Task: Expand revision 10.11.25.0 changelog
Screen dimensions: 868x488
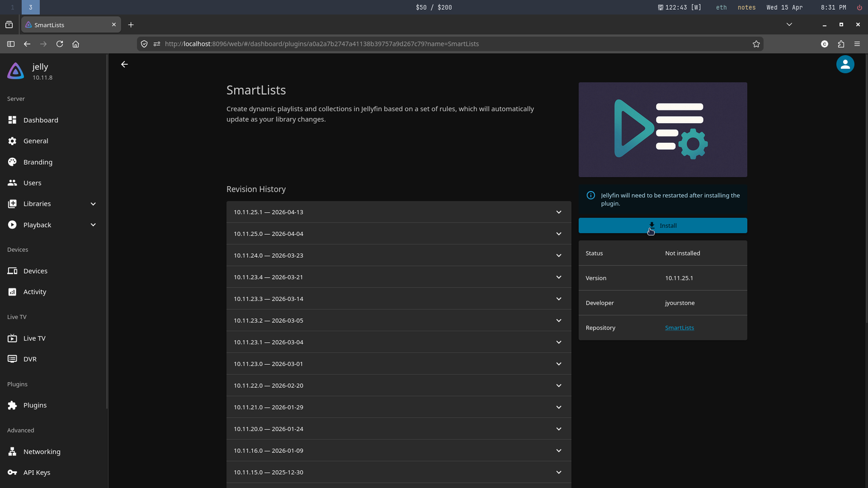Action: click(x=399, y=234)
